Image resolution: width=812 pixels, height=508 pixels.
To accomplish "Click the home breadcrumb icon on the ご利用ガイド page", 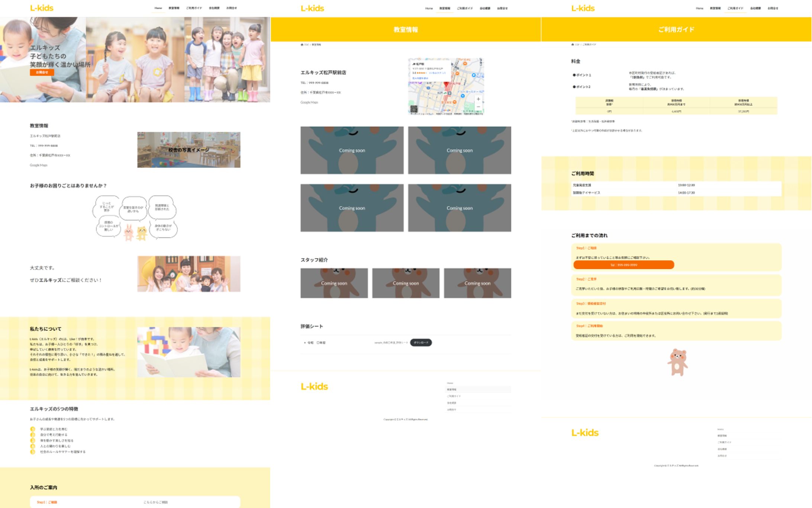I will [573, 45].
